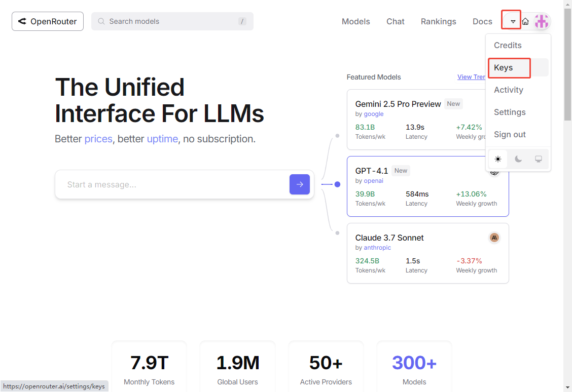This screenshot has width=572, height=392.
Task: Select system theme monitor icon
Action: [x=539, y=159]
